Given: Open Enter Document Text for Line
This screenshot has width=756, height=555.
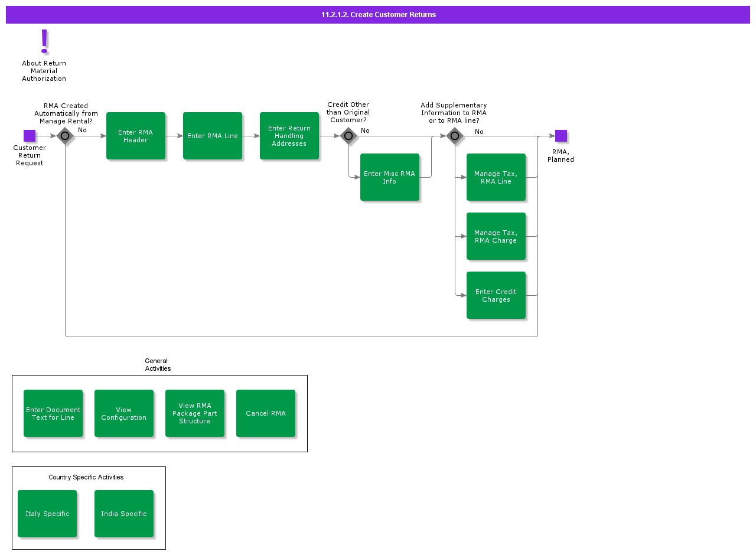Looking at the screenshot, I should [53, 413].
